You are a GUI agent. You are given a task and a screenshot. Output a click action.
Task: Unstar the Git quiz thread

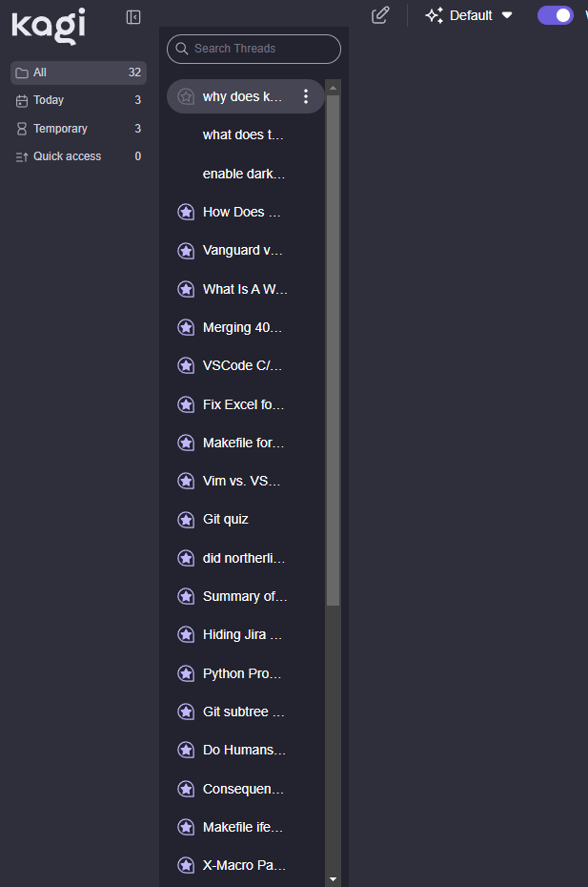(187, 520)
